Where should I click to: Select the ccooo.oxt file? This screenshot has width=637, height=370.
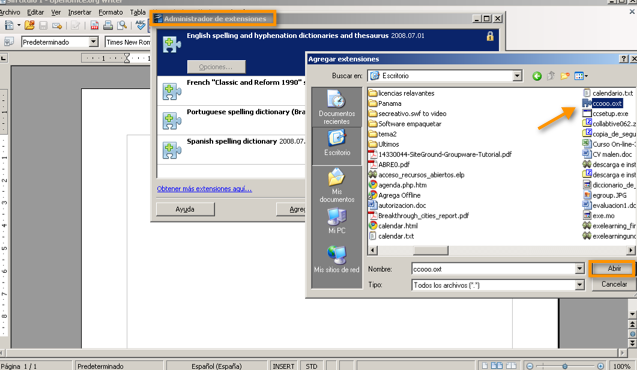coord(602,104)
